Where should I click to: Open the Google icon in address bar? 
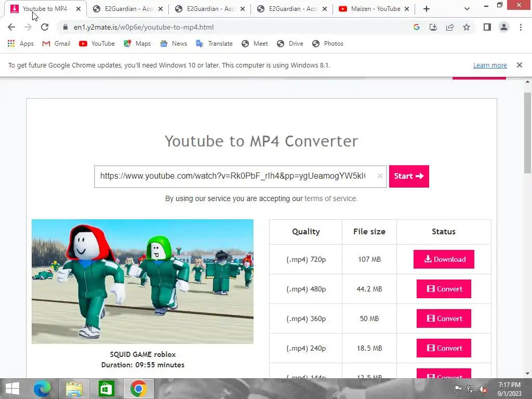[x=417, y=27]
